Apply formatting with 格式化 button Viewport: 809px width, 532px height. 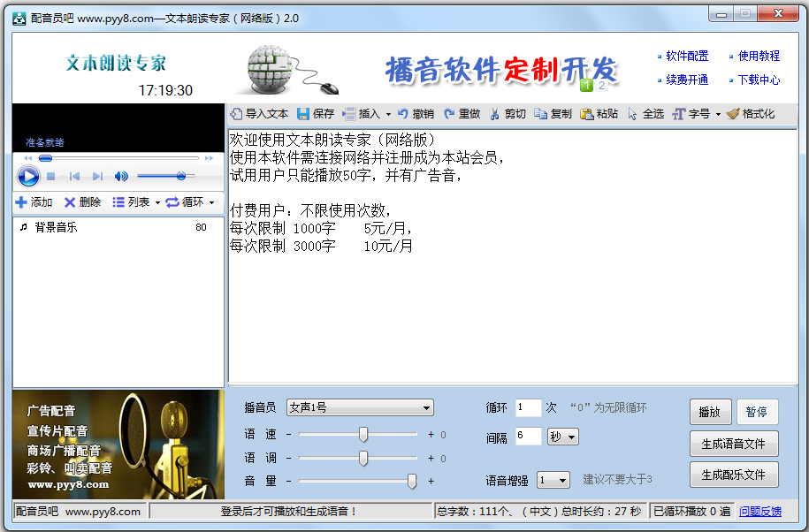coord(750,114)
